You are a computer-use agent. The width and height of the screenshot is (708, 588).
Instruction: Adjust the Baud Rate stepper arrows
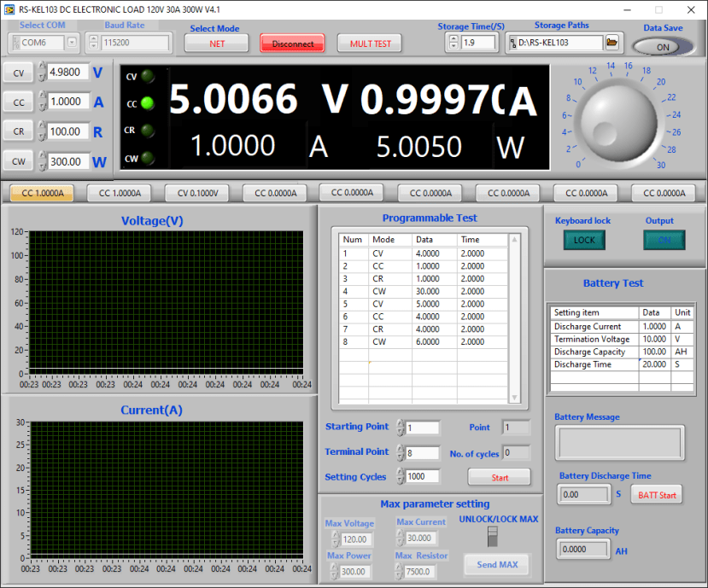93,43
